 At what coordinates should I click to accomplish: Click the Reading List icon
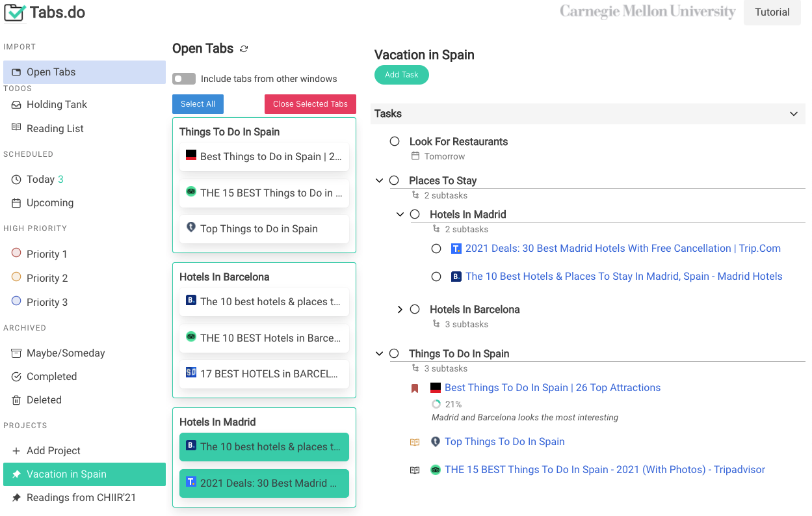(x=16, y=128)
